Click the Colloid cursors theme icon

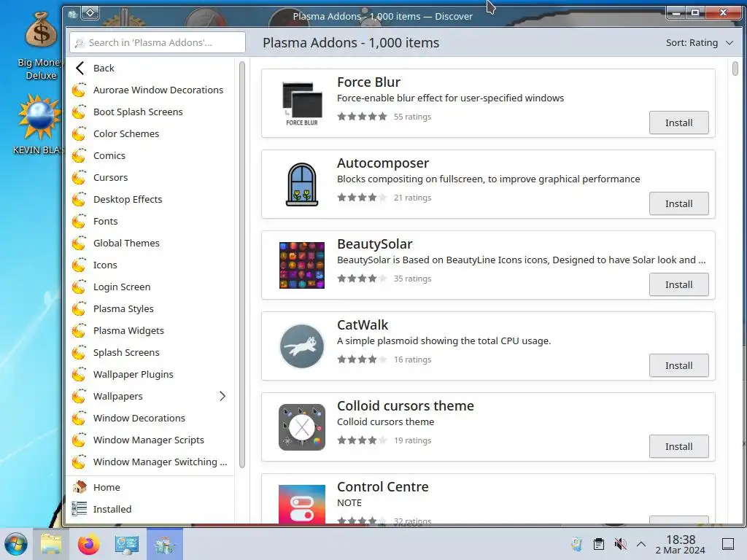tap(301, 427)
